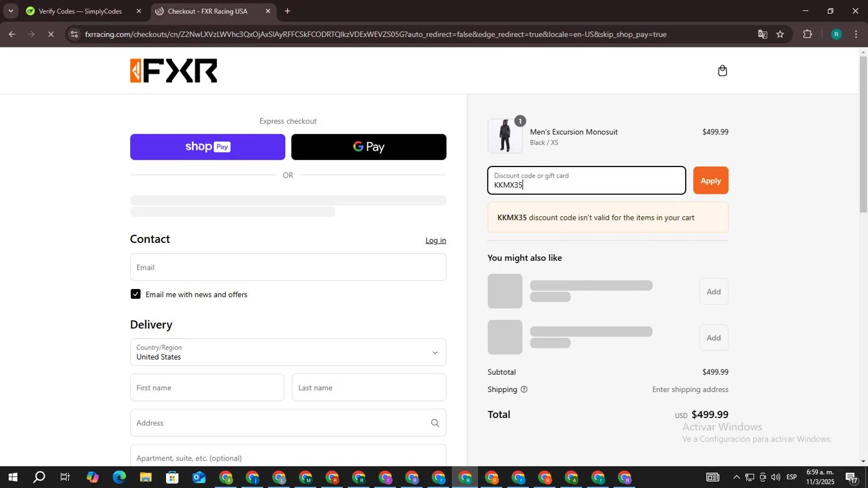Click the 'Enter shipping address' text
The image size is (868, 488).
click(x=690, y=390)
